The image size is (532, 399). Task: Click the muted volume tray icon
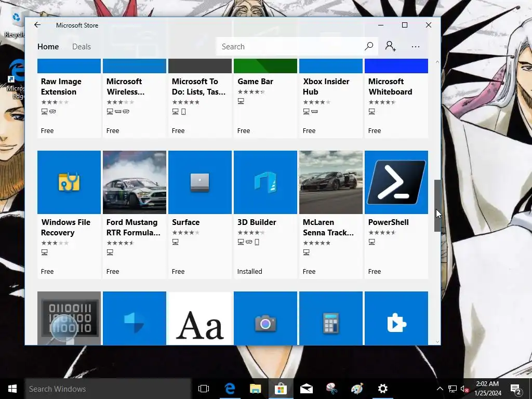click(464, 389)
